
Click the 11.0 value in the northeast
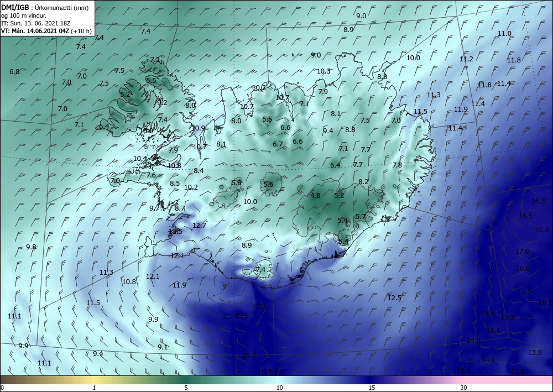click(x=504, y=34)
